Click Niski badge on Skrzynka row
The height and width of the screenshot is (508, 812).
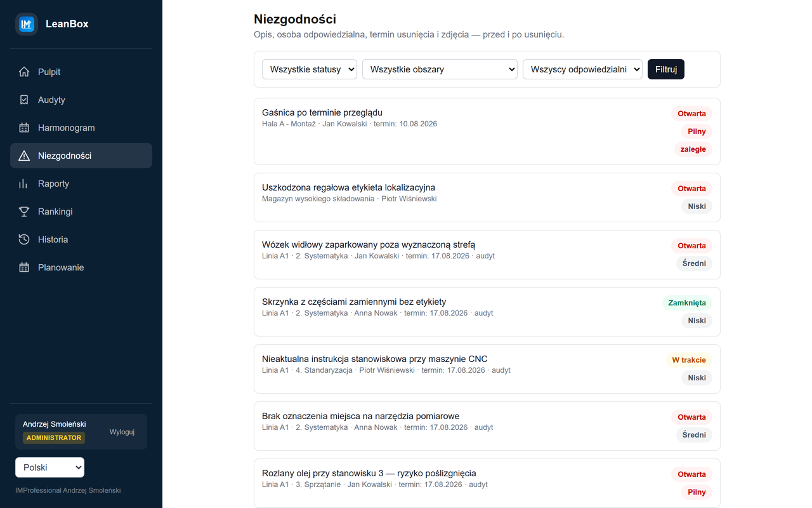[x=697, y=321]
